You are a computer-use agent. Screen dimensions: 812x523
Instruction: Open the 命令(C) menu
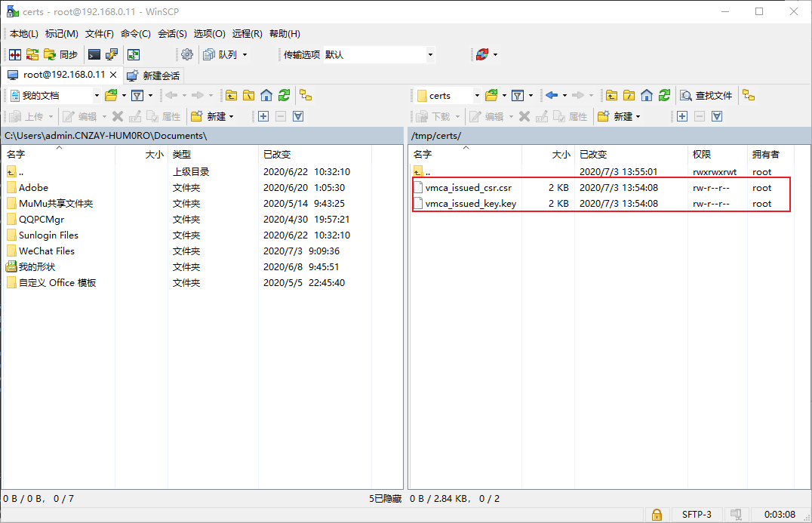tap(136, 34)
